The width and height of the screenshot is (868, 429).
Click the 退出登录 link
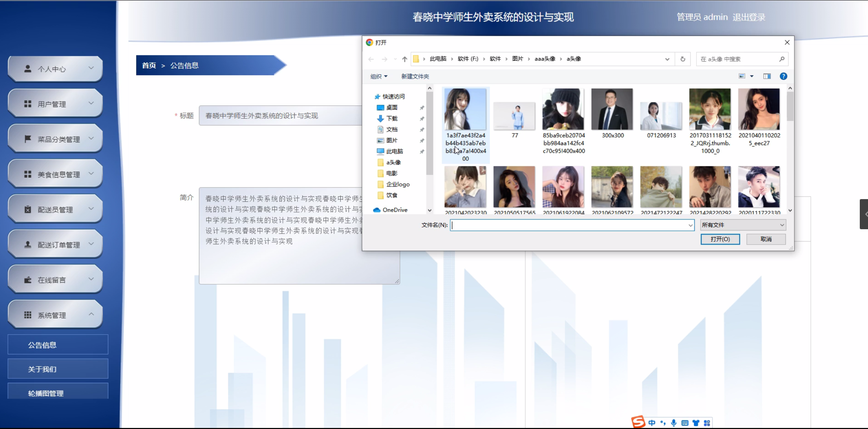(749, 17)
